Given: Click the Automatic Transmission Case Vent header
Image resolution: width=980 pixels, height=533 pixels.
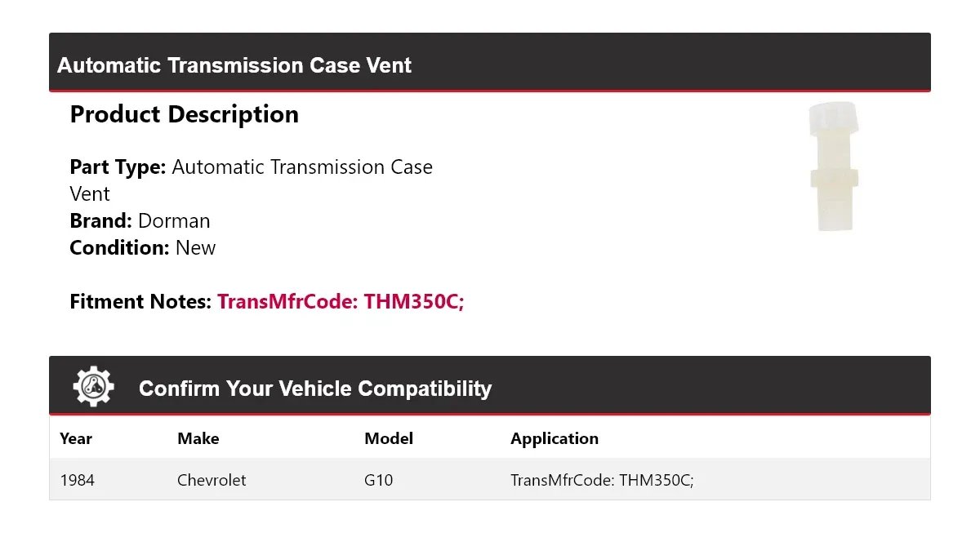Looking at the screenshot, I should click(x=234, y=65).
